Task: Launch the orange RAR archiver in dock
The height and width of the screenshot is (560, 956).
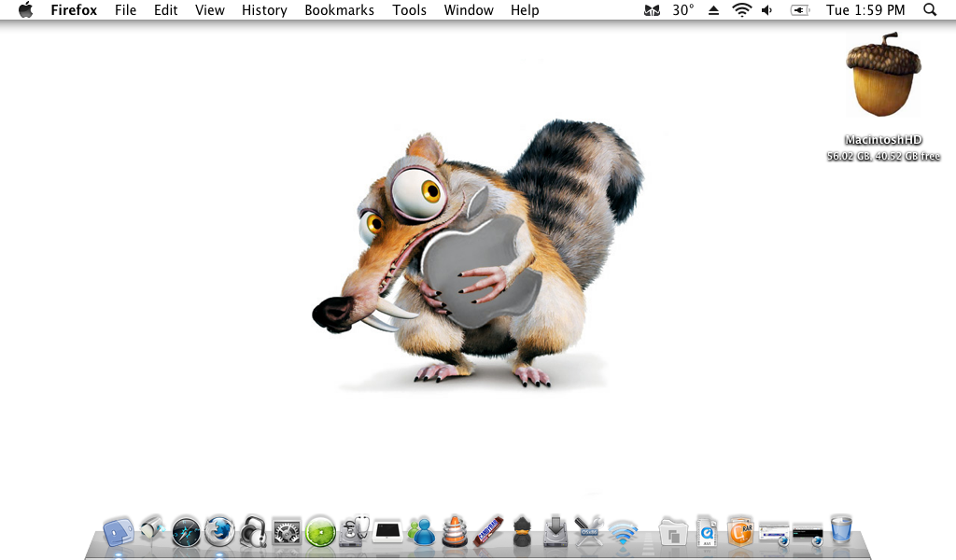Action: pos(740,531)
